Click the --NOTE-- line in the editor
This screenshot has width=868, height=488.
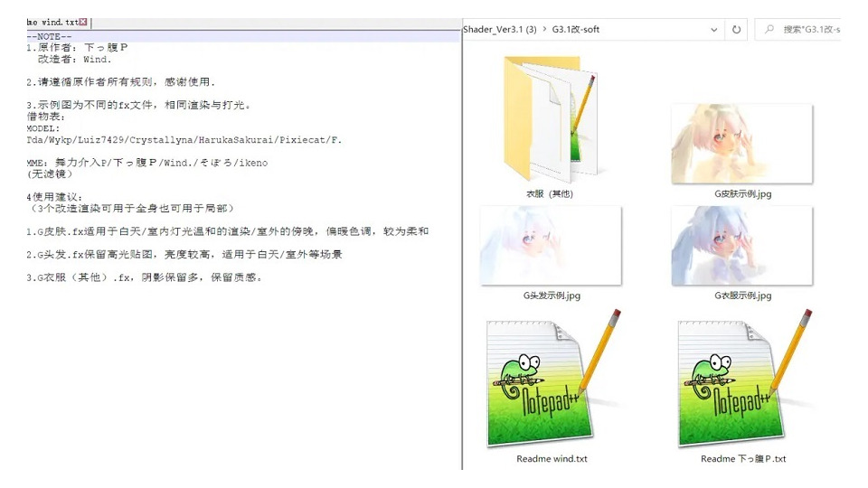point(49,36)
